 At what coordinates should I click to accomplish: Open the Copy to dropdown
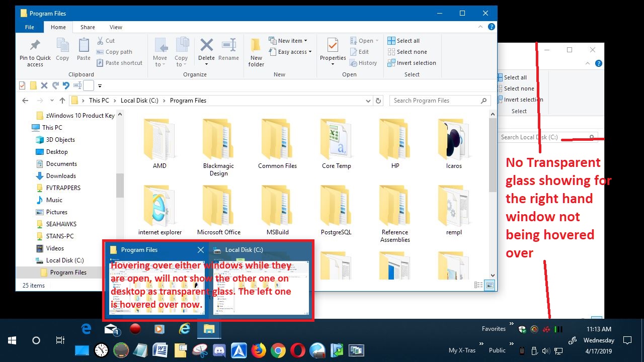pos(181,52)
